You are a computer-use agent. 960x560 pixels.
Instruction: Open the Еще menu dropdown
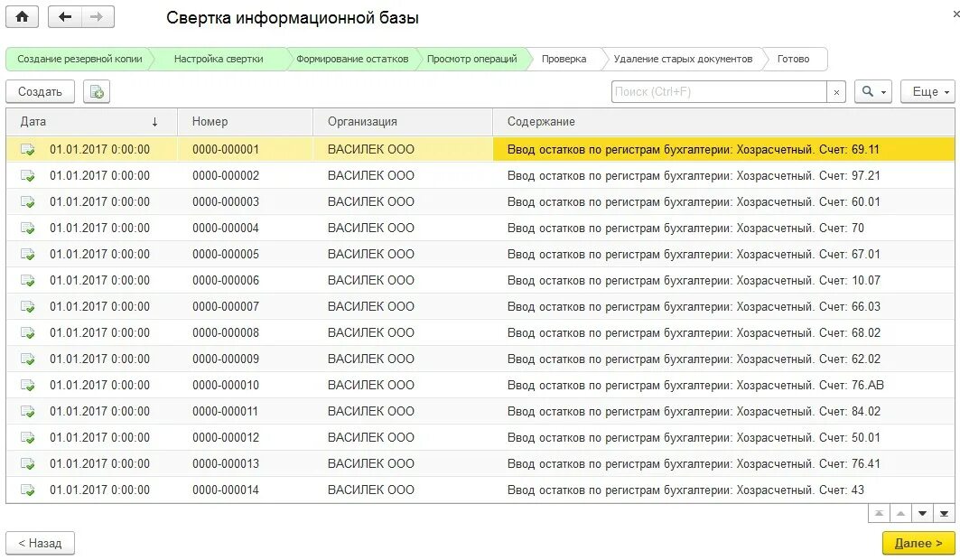click(928, 92)
